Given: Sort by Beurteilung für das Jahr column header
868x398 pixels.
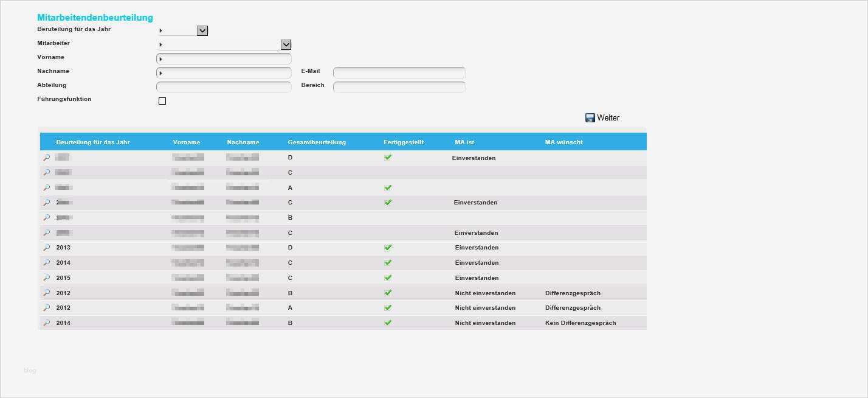Looking at the screenshot, I should [x=93, y=142].
